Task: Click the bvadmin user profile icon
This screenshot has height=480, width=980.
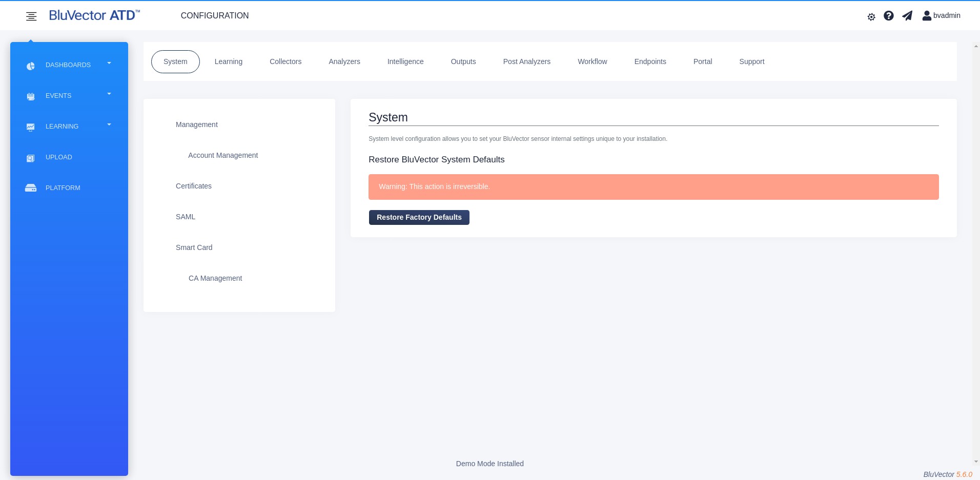Action: (927, 16)
